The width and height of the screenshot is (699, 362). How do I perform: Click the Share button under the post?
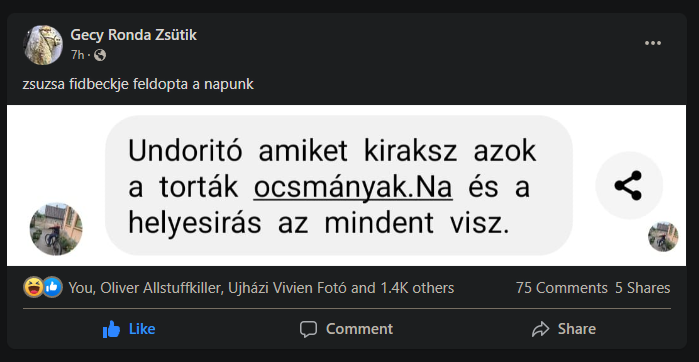pyautogui.click(x=564, y=329)
